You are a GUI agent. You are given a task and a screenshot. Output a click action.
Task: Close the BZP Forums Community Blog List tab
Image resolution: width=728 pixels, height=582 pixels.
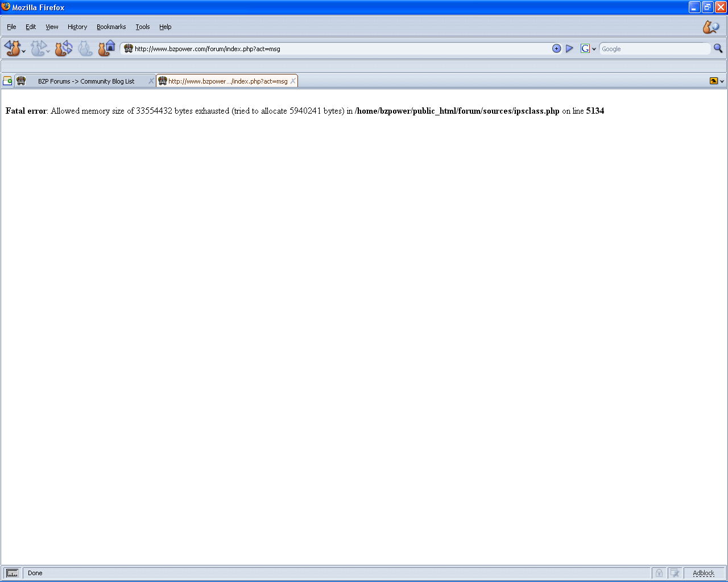click(151, 81)
